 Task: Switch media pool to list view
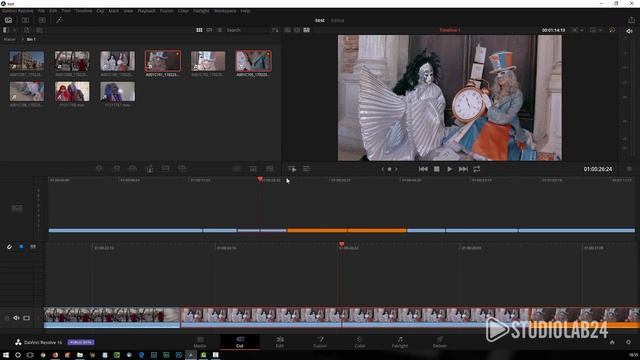tap(220, 30)
